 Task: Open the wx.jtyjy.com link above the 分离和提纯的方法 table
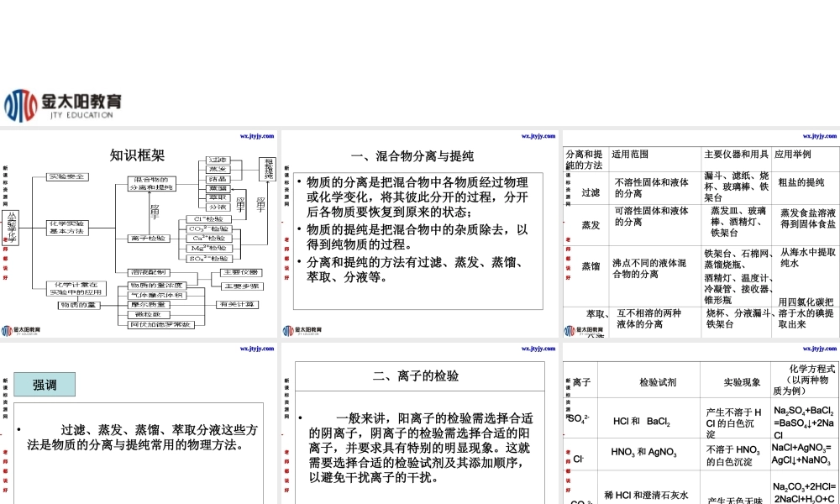coord(820,136)
